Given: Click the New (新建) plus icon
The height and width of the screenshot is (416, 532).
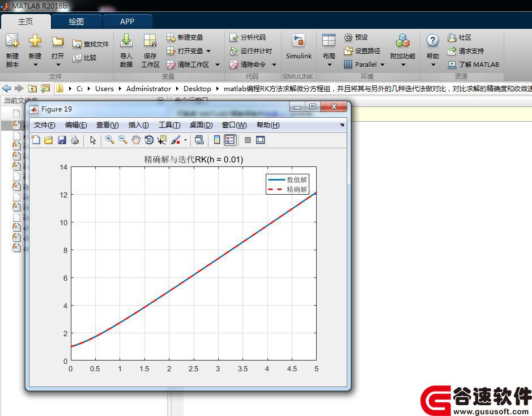Looking at the screenshot, I should pos(35,41).
